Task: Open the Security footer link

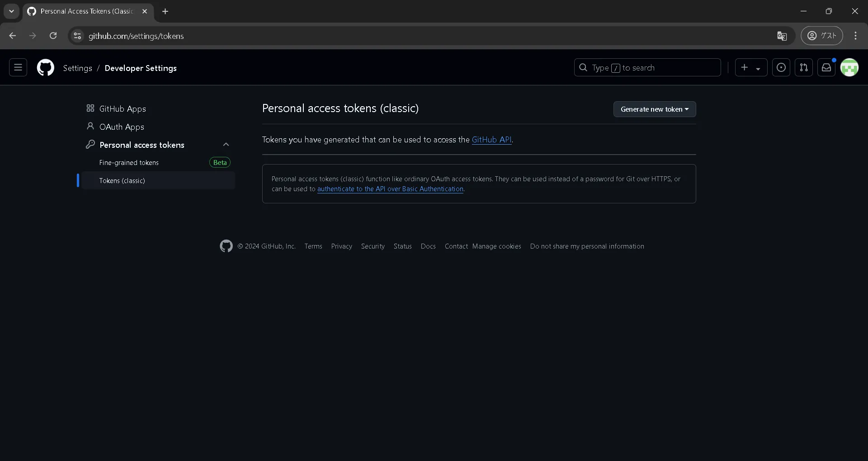Action: tap(373, 246)
